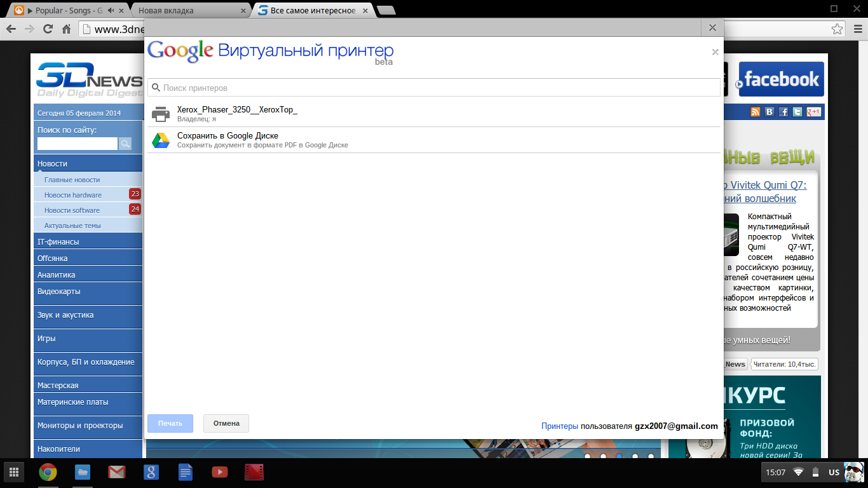This screenshot has width=868, height=488.
Task: Open the app launcher grid icon
Action: point(13,472)
